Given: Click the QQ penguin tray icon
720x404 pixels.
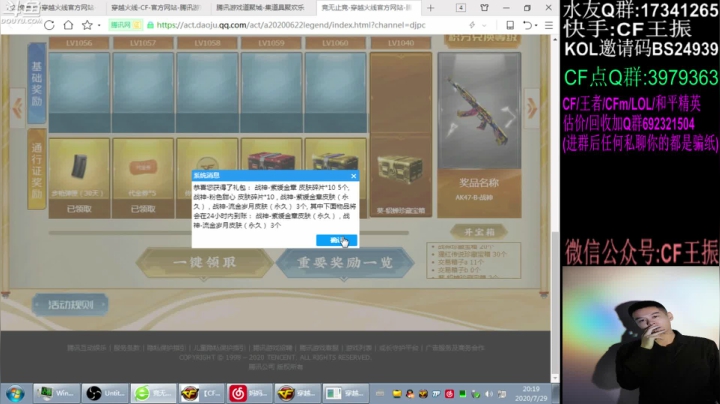Looking at the screenshot, I should pyautogui.click(x=410, y=394).
